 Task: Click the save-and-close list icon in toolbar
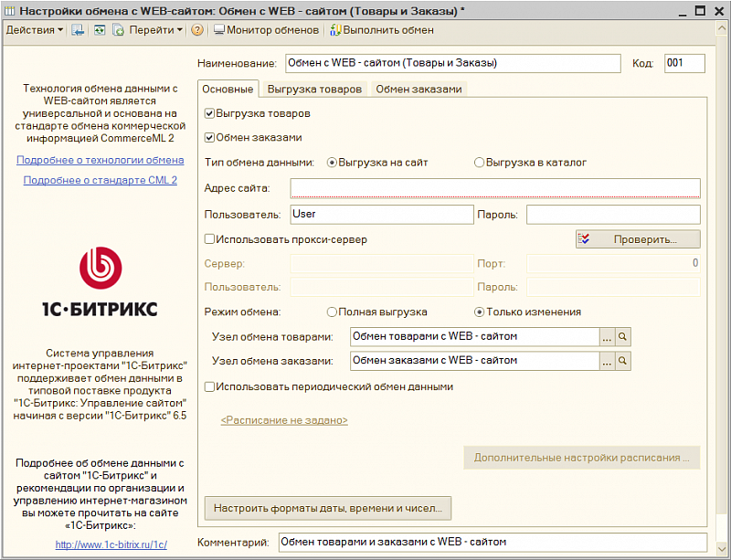pos(78,30)
